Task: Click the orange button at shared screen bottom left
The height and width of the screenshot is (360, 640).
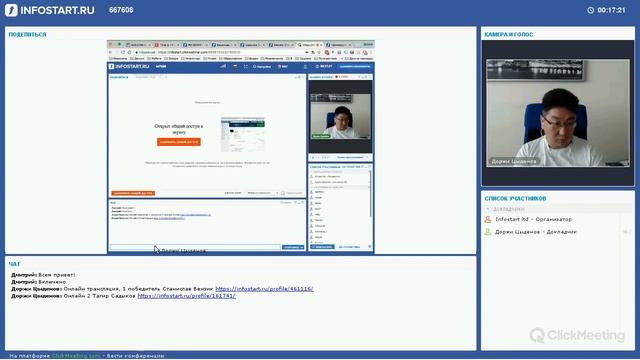Action: coord(133,193)
